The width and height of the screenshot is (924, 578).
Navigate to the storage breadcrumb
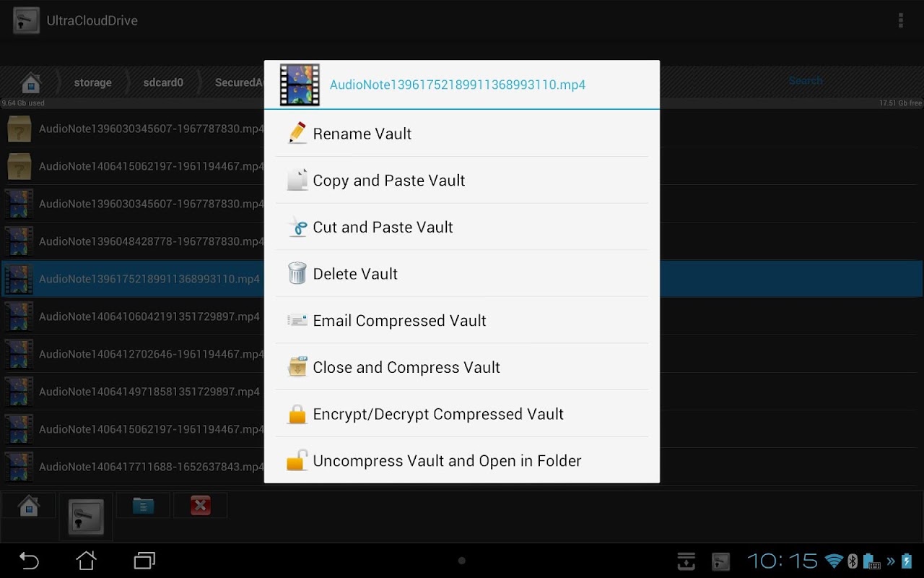pos(92,82)
